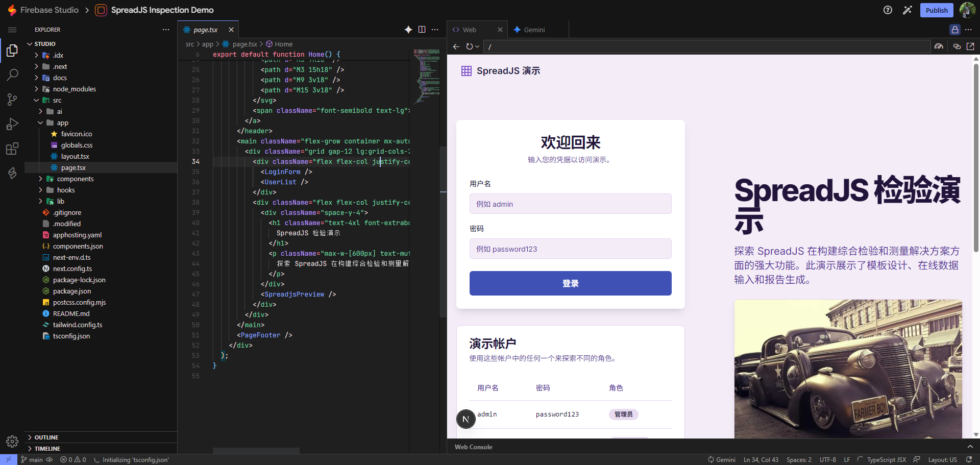
Task: Open preview in new window
Action: 970,46
